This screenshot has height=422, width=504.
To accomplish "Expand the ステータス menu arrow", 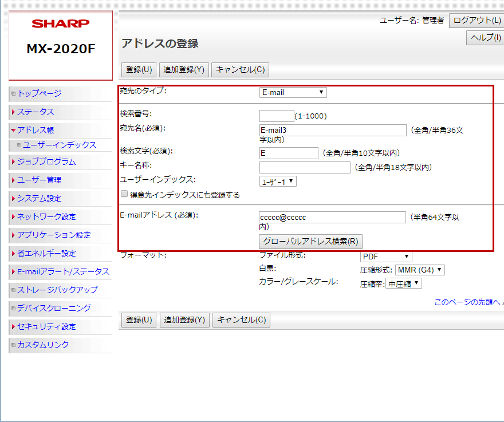I will click(x=13, y=112).
